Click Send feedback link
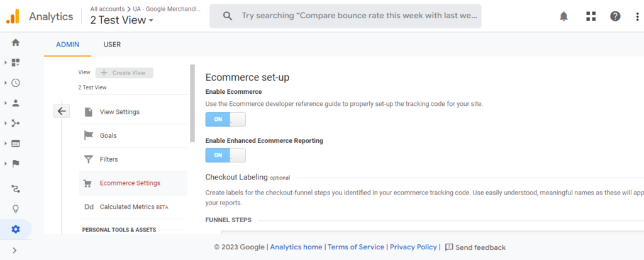This screenshot has height=260, width=644. pyautogui.click(x=480, y=247)
